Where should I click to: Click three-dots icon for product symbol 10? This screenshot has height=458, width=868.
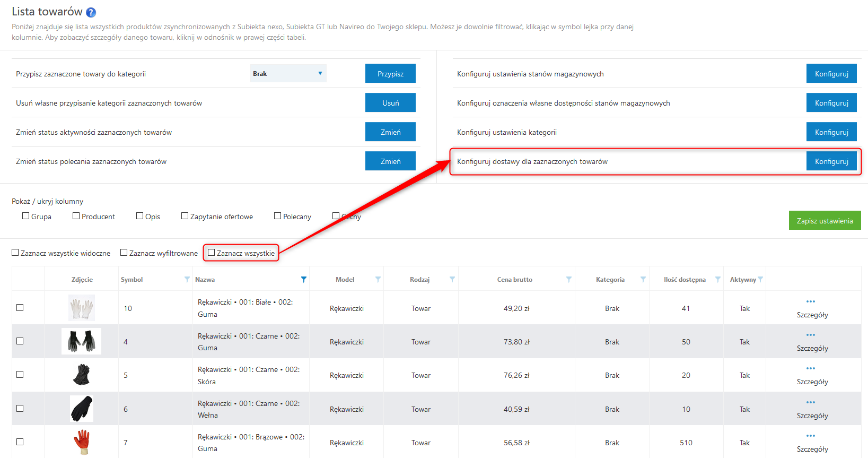pyautogui.click(x=810, y=302)
